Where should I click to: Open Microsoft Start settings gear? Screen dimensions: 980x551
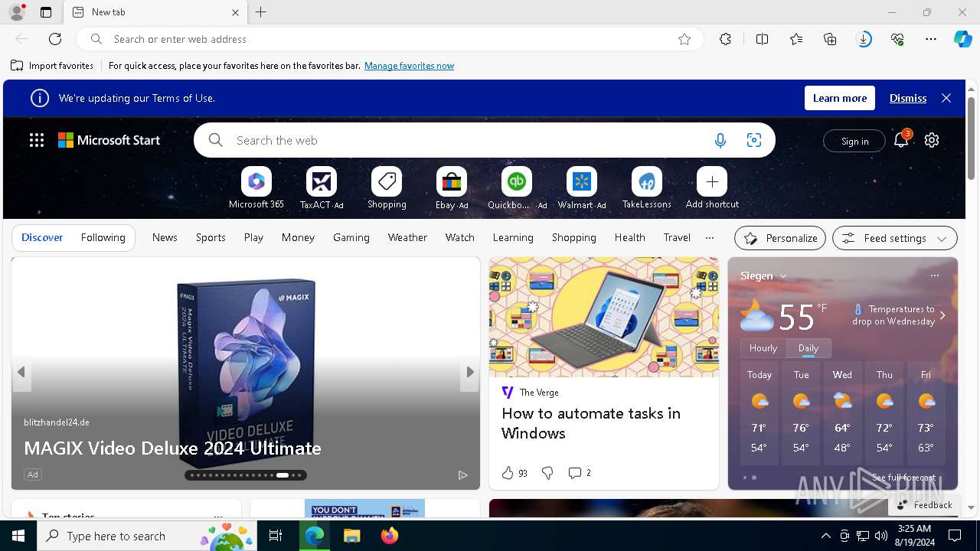(932, 140)
